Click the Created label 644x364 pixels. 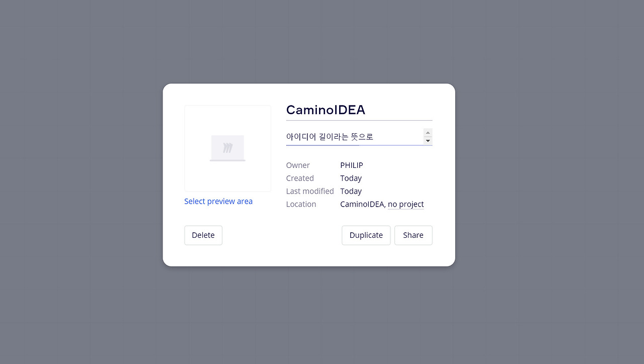tap(300, 178)
